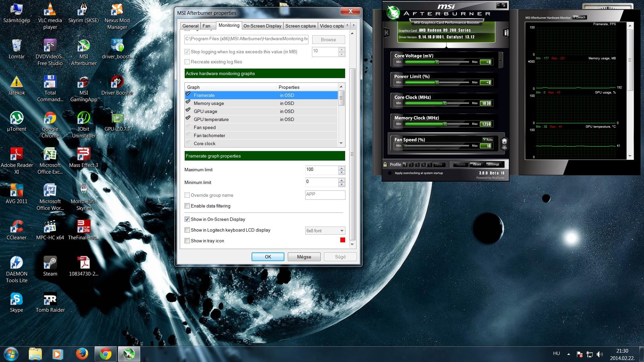Screen dimensions: 644x362
Task: Toggle Apply overclocking at system startup
Action: 389,173
